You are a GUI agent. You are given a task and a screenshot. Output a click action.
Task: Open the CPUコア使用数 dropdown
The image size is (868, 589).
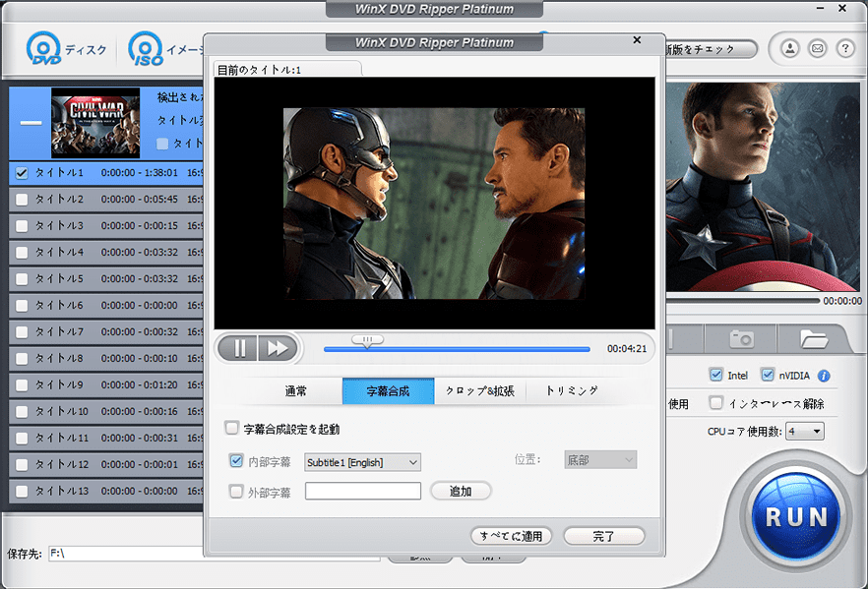pyautogui.click(x=805, y=432)
